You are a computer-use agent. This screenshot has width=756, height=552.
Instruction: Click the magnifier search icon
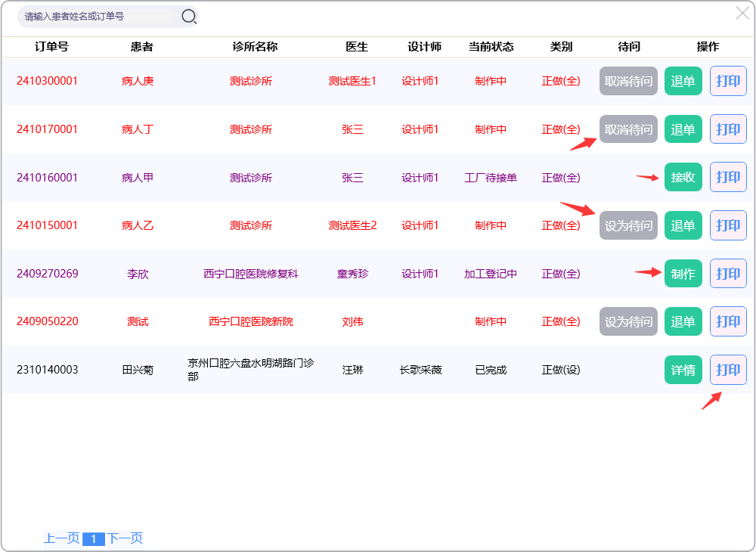click(x=189, y=16)
